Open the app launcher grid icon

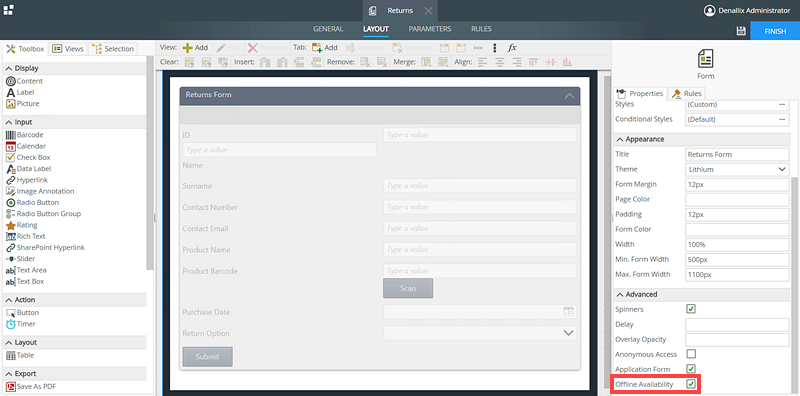click(9, 10)
